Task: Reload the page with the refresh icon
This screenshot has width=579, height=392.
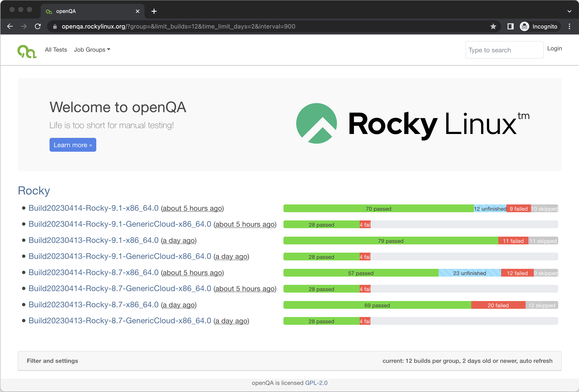Action: click(38, 26)
